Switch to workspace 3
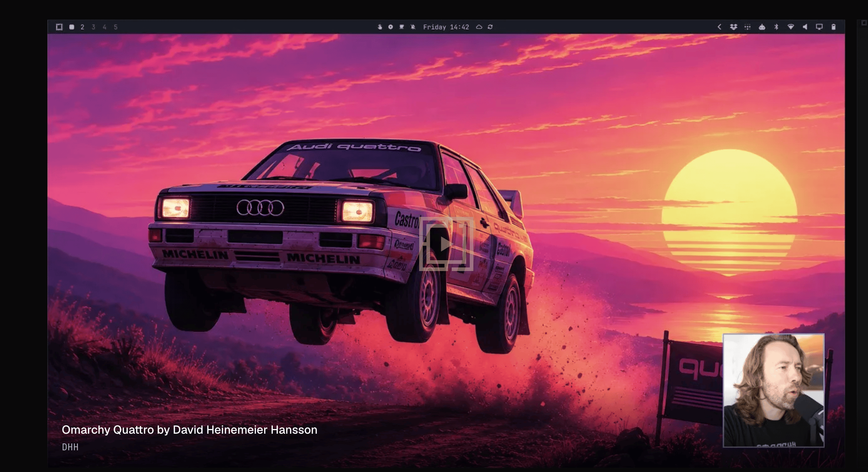868x472 pixels. (94, 27)
